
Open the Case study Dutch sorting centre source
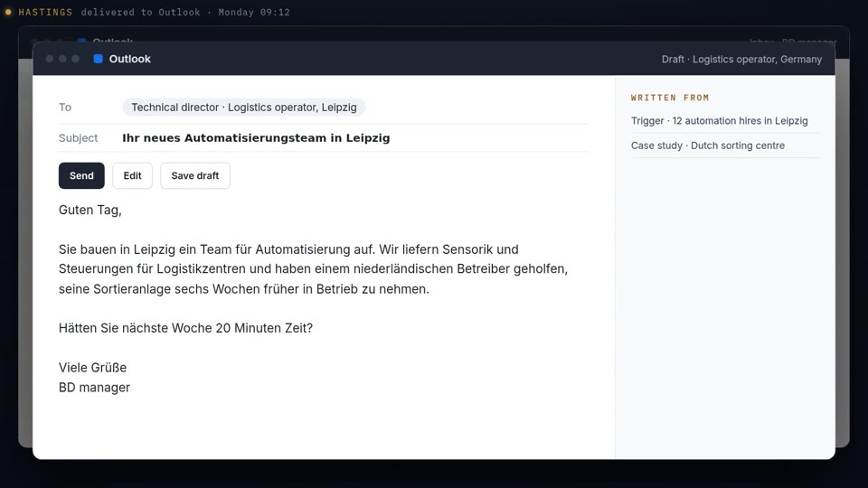pyautogui.click(x=707, y=145)
